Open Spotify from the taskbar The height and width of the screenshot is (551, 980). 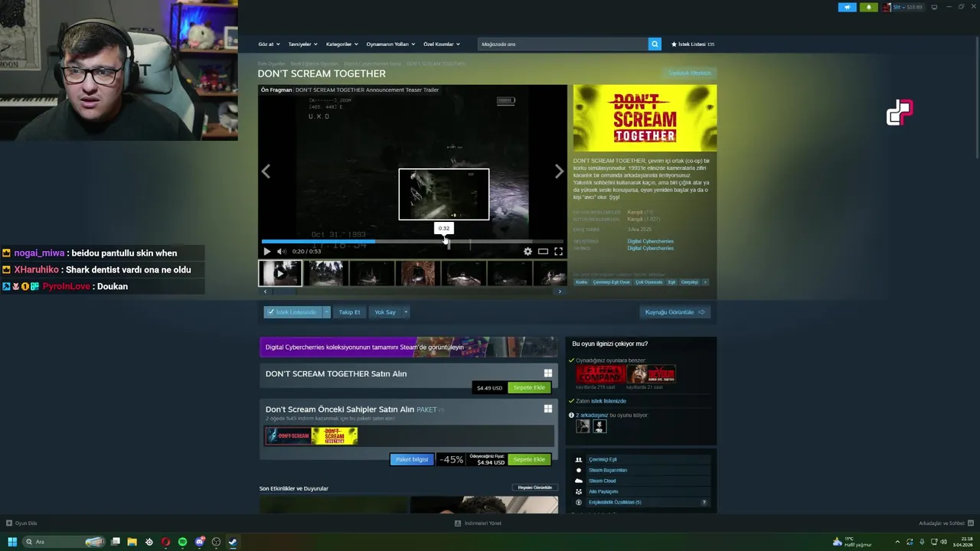coord(182,542)
